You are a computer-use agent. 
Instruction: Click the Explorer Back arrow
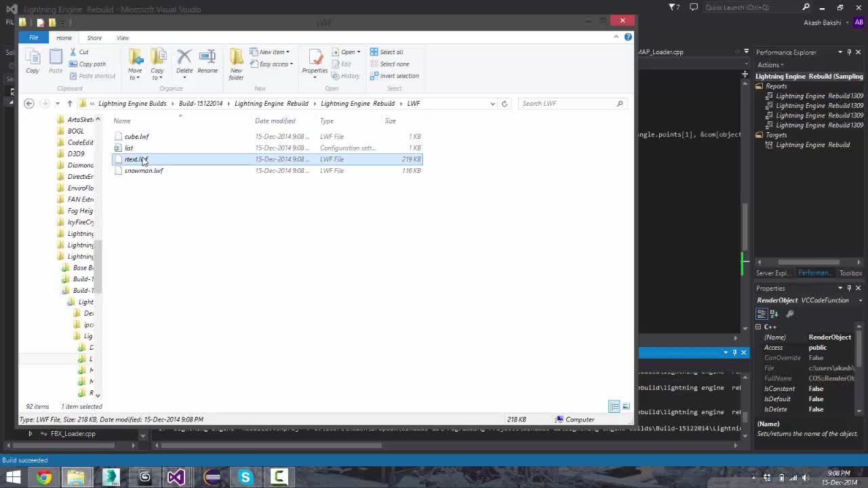pyautogui.click(x=28, y=103)
